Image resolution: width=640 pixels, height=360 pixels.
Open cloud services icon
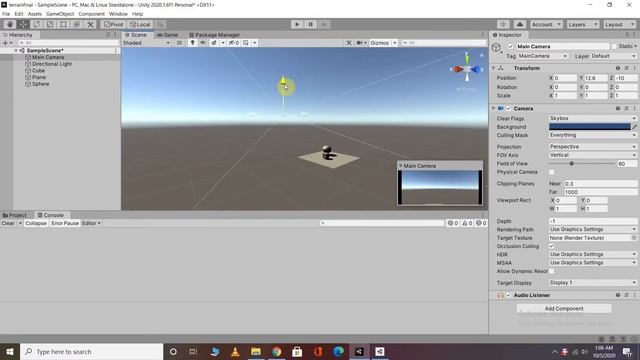point(520,24)
